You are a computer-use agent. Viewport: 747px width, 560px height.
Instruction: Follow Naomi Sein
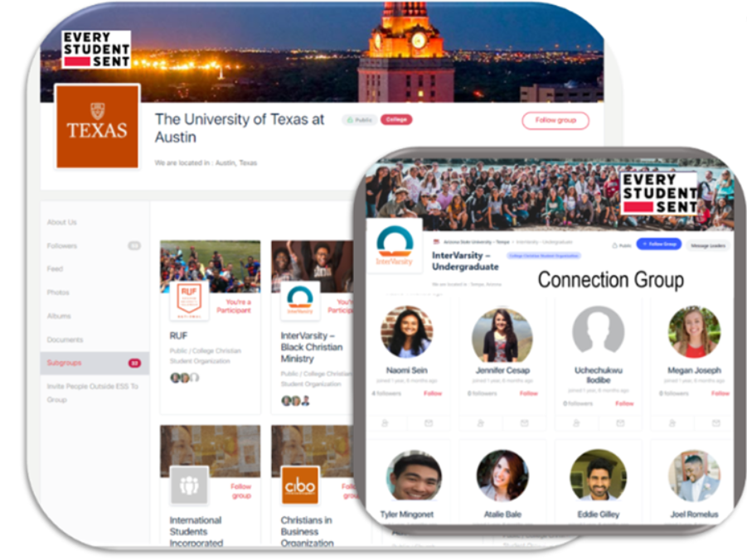coord(433,393)
